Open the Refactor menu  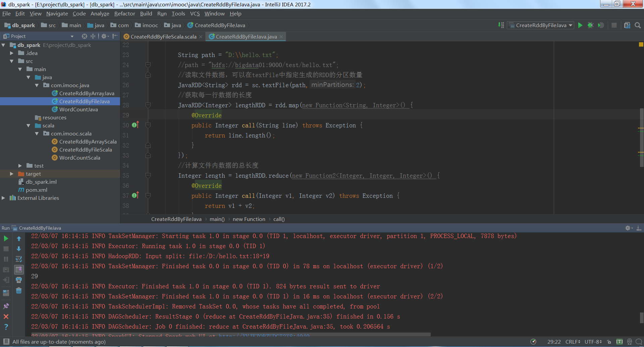124,14
